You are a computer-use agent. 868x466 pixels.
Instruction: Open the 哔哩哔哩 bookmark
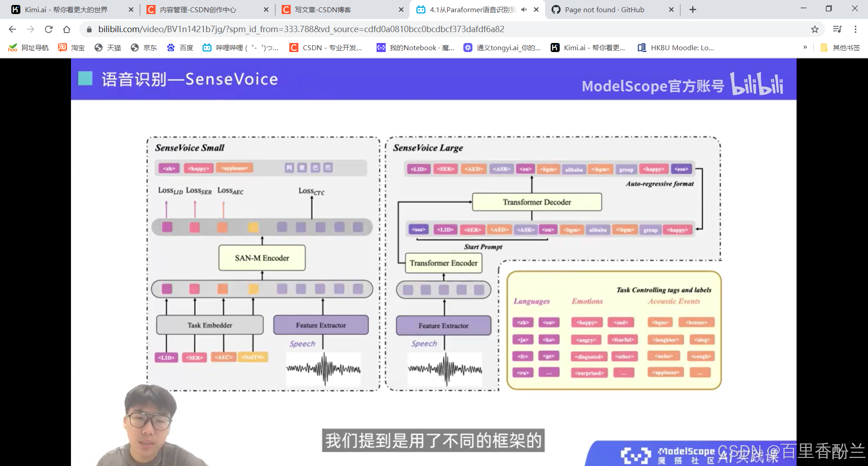coord(241,48)
